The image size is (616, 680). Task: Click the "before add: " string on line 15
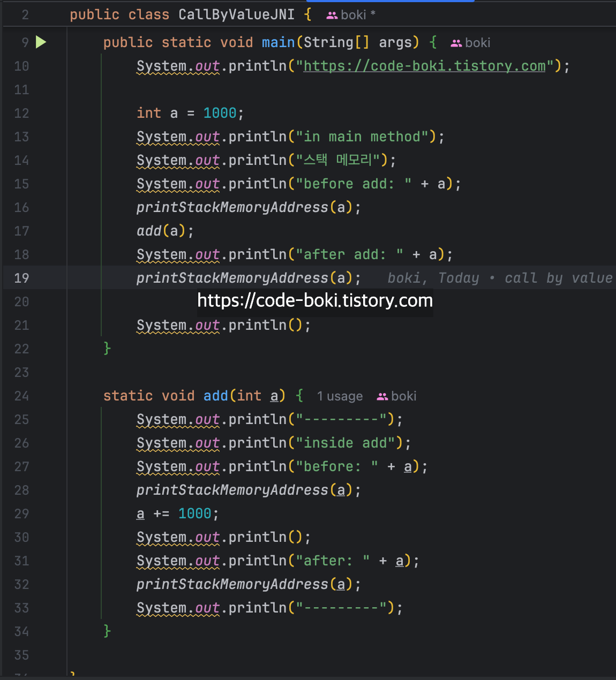coord(354,184)
